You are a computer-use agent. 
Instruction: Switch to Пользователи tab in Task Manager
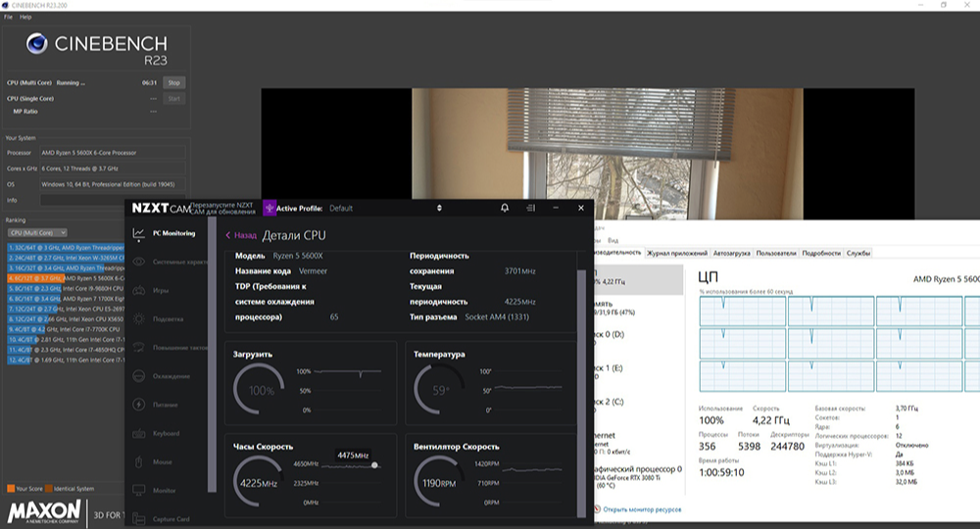click(x=775, y=253)
